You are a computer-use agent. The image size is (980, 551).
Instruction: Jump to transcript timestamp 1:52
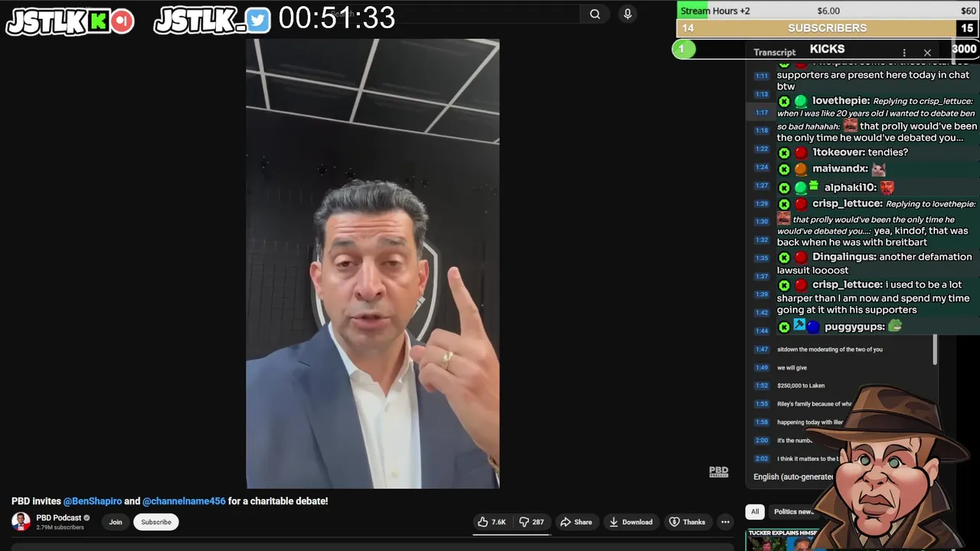761,386
